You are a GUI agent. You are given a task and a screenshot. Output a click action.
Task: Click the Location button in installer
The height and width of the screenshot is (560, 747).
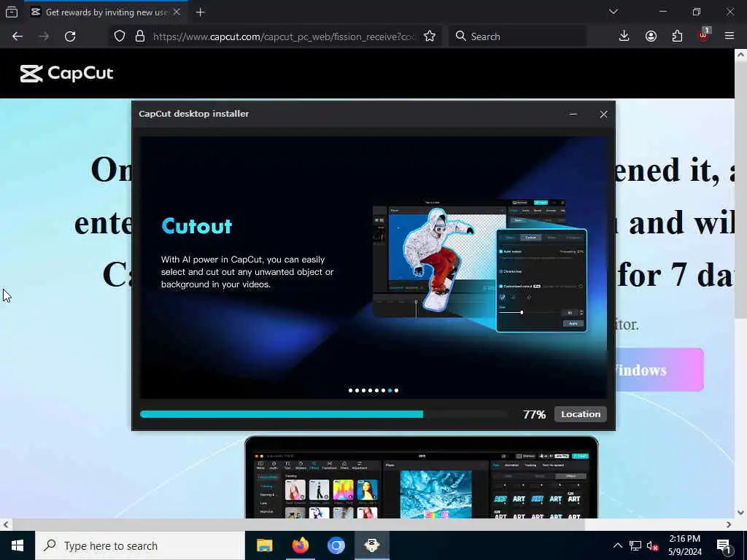pyautogui.click(x=580, y=414)
